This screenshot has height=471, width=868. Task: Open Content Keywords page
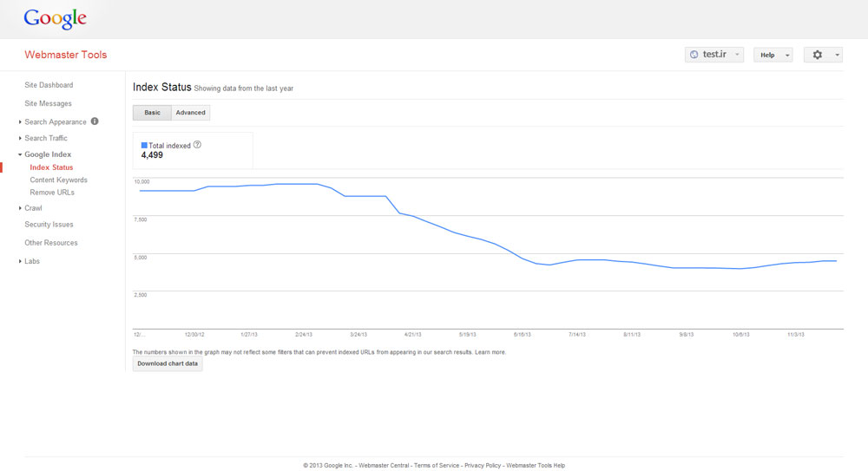click(x=59, y=180)
